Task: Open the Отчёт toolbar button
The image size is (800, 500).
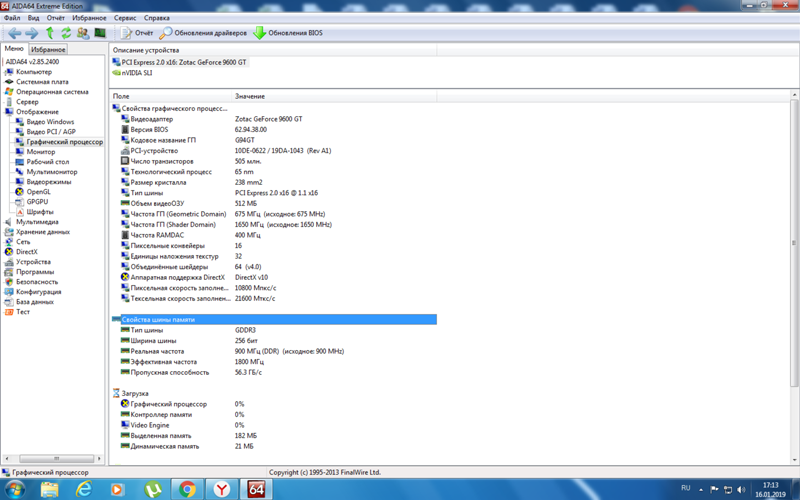Action: tap(137, 33)
